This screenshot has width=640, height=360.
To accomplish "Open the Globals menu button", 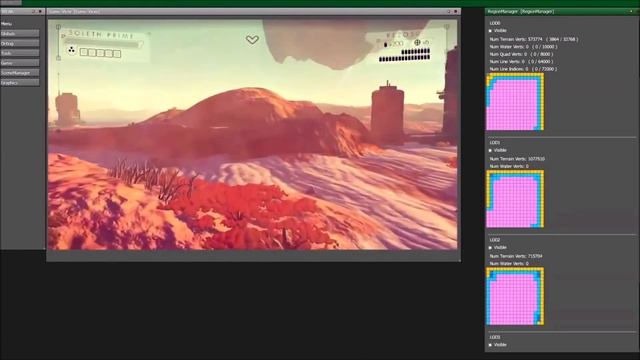I will coord(20,33).
